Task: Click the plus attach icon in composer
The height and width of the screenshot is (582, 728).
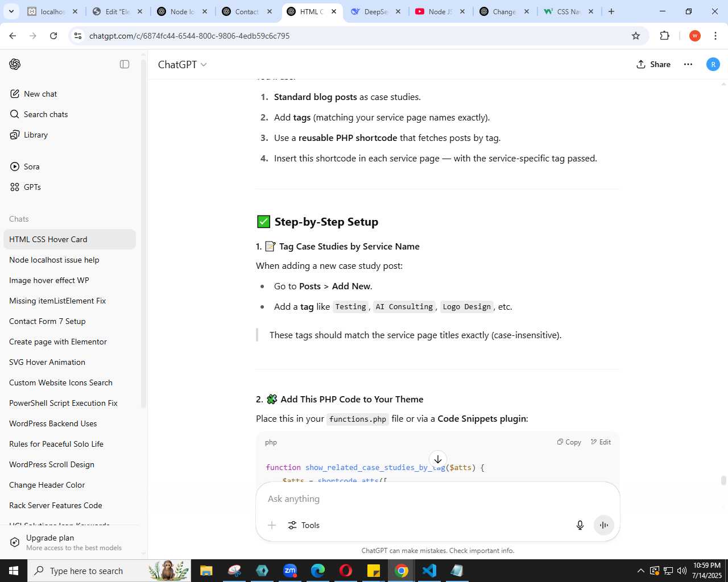Action: pos(272,525)
